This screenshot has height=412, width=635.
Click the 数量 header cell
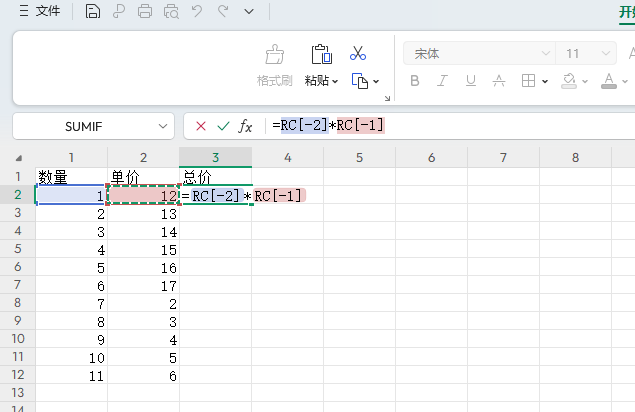71,176
